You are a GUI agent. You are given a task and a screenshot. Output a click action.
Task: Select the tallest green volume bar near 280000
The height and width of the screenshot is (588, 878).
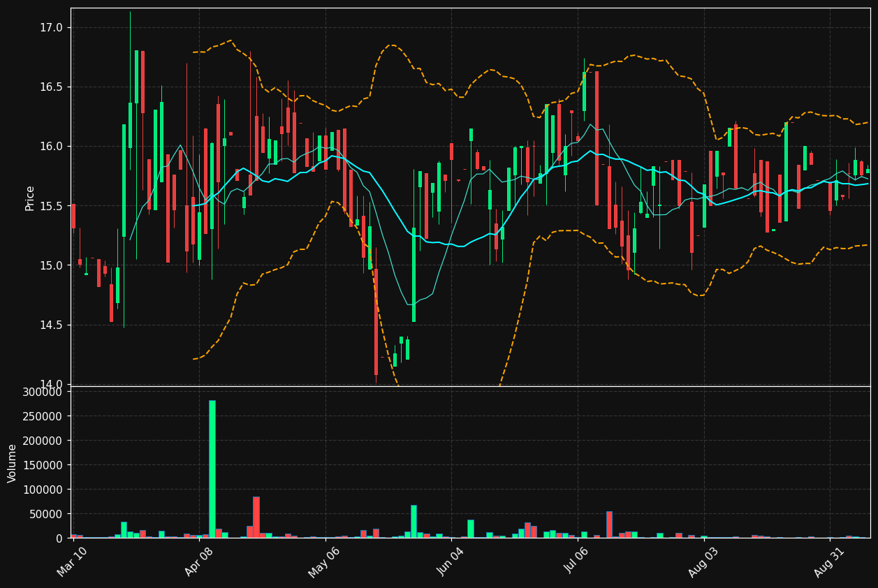(212, 469)
